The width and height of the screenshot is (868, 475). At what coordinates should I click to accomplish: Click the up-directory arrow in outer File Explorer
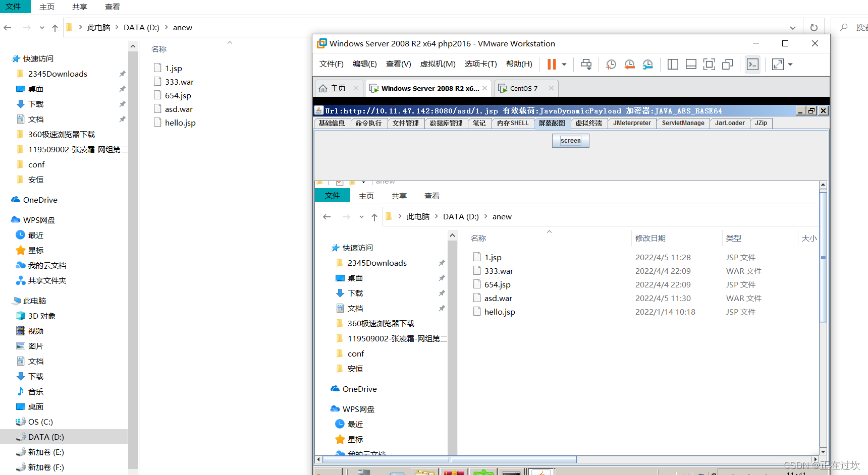point(55,28)
